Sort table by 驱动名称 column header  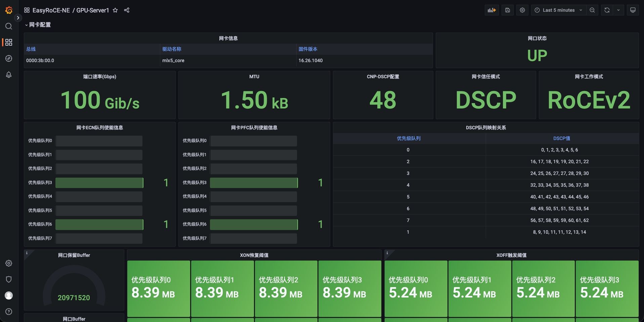[172, 49]
